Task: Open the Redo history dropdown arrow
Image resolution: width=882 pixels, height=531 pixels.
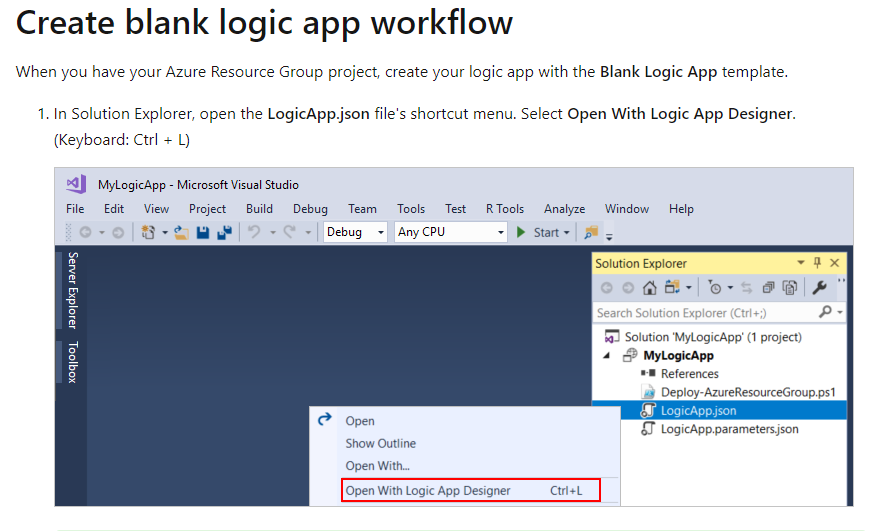Action: pyautogui.click(x=308, y=232)
